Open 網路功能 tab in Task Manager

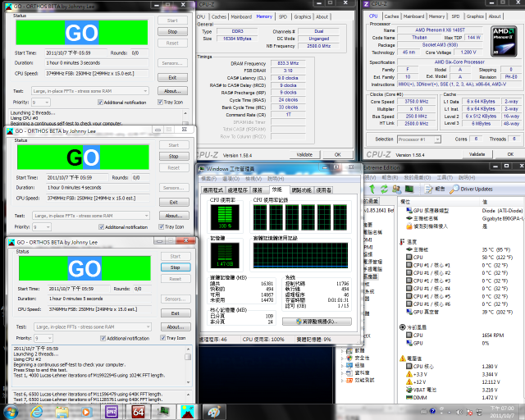tap(301, 190)
